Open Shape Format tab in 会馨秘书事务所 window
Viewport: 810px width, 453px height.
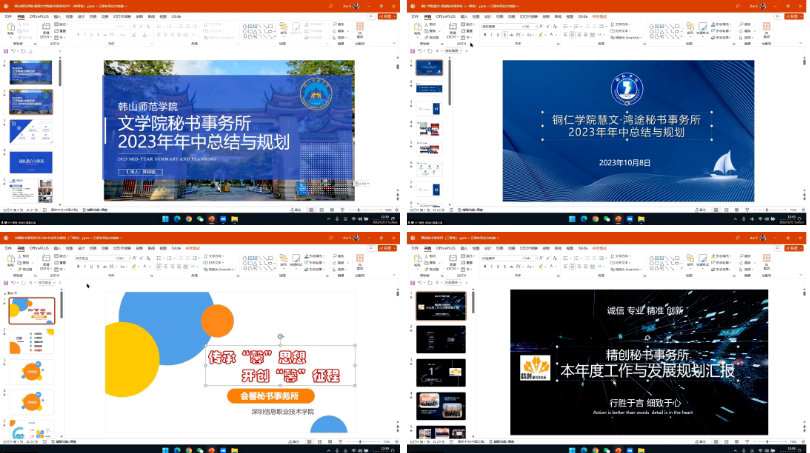tap(191, 248)
